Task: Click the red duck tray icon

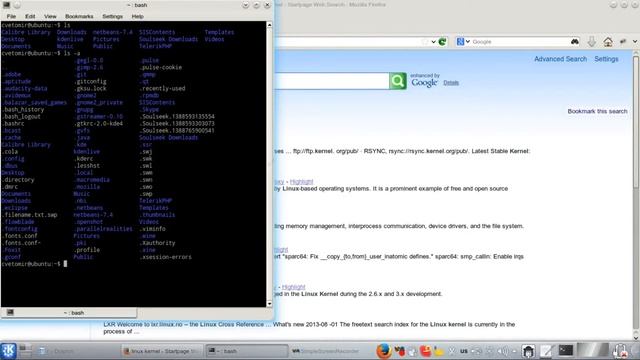Action: point(425,351)
